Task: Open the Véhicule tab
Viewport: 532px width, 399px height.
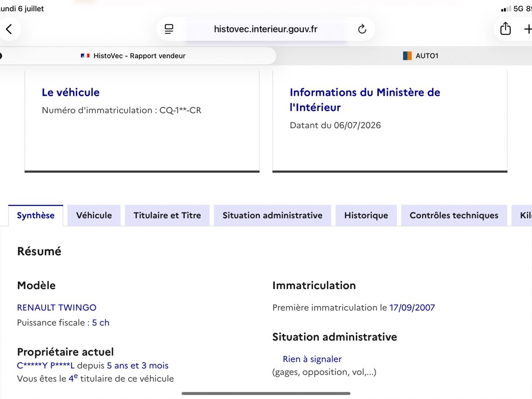Action: 94,215
